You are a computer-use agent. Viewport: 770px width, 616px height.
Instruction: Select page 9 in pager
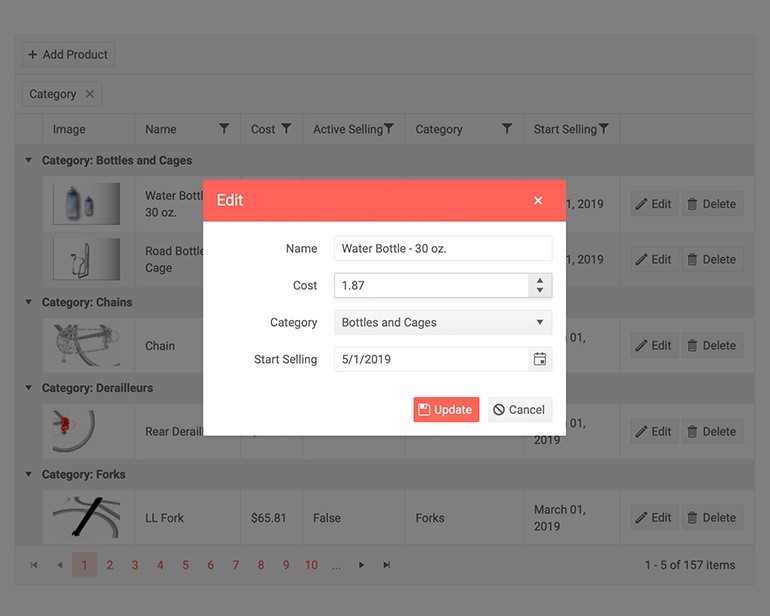tap(286, 565)
